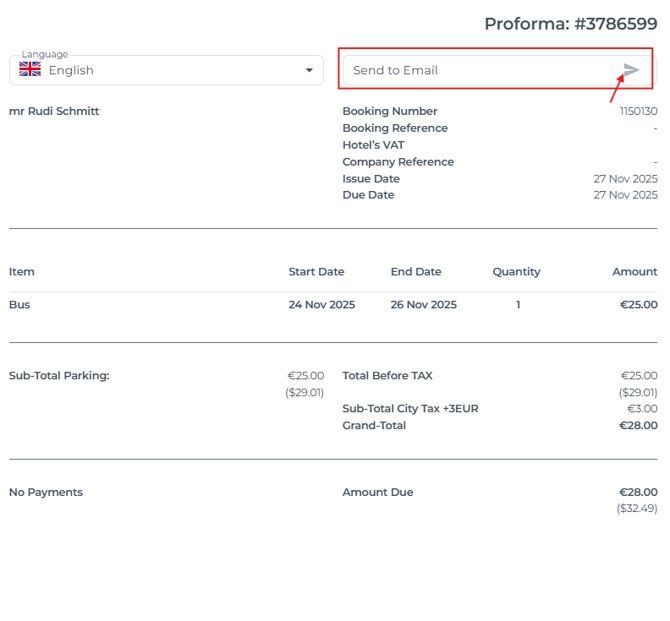Click the Grand-Total amount €28.00

(x=638, y=425)
